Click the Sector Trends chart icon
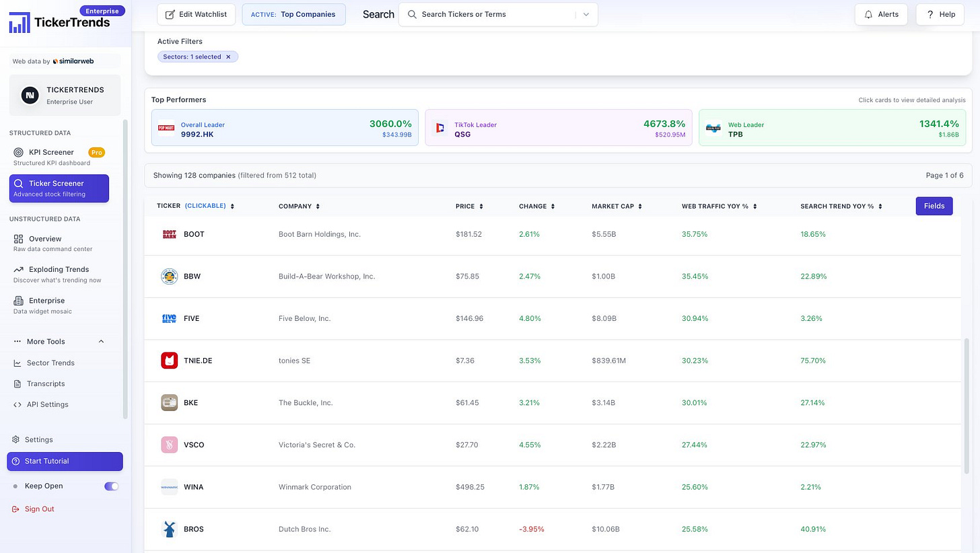 click(x=17, y=363)
